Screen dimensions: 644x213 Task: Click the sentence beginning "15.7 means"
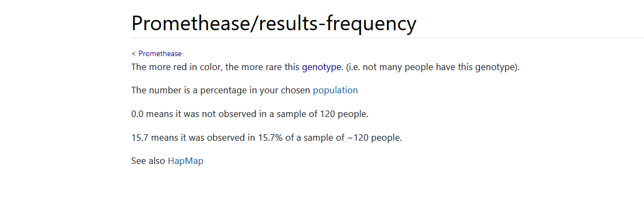pyautogui.click(x=267, y=138)
